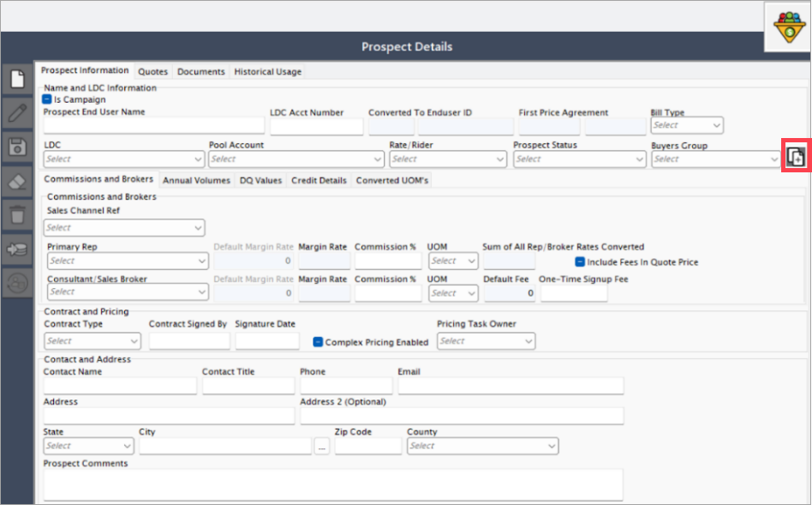Enable Complex Pricing Enabled checkbox

pos(318,342)
